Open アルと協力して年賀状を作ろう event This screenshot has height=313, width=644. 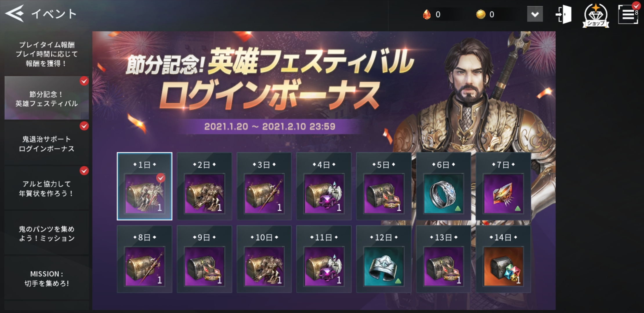pyautogui.click(x=47, y=189)
